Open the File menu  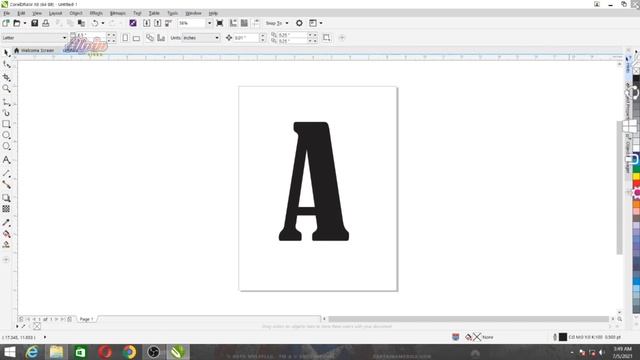[x=7, y=13]
